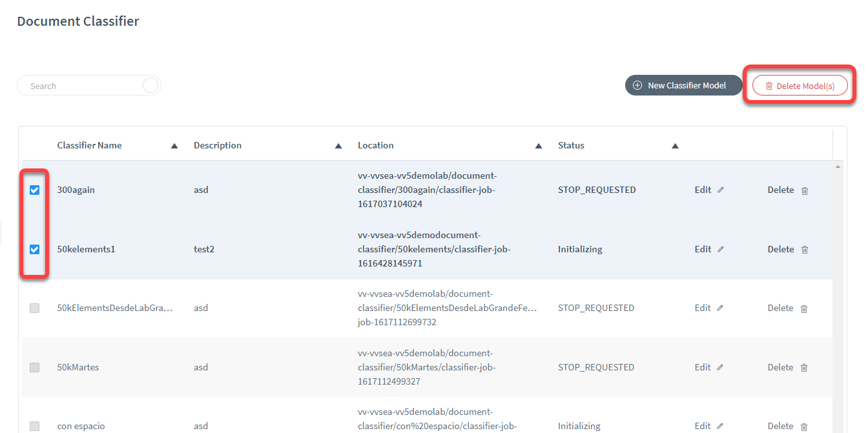Click the Location column header
Viewport: 868px width, 433px height.
[x=376, y=145]
